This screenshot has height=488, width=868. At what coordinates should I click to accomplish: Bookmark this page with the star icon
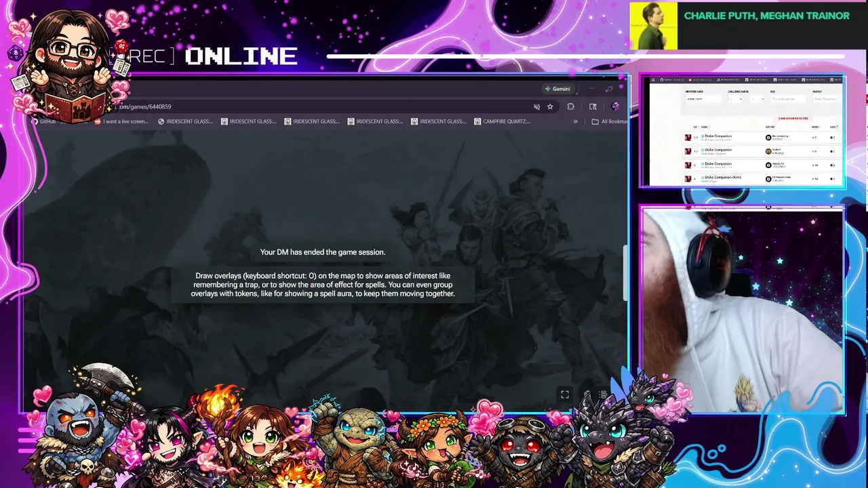550,106
